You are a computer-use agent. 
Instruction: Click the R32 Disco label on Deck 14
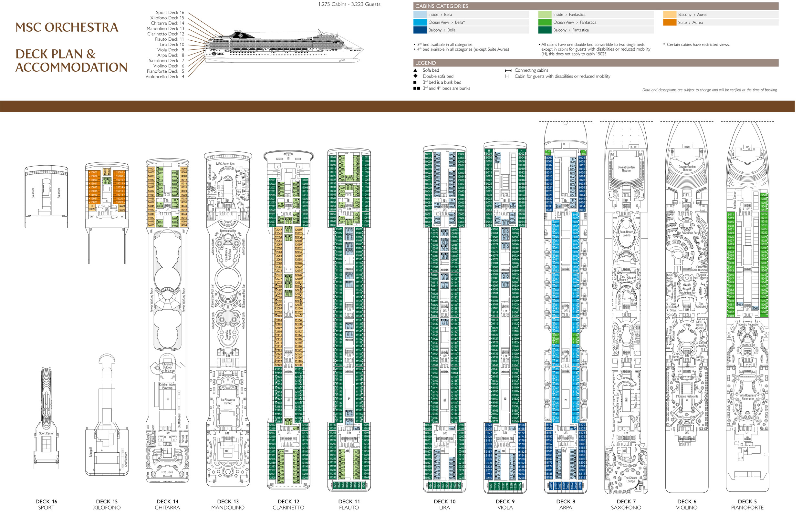167,472
